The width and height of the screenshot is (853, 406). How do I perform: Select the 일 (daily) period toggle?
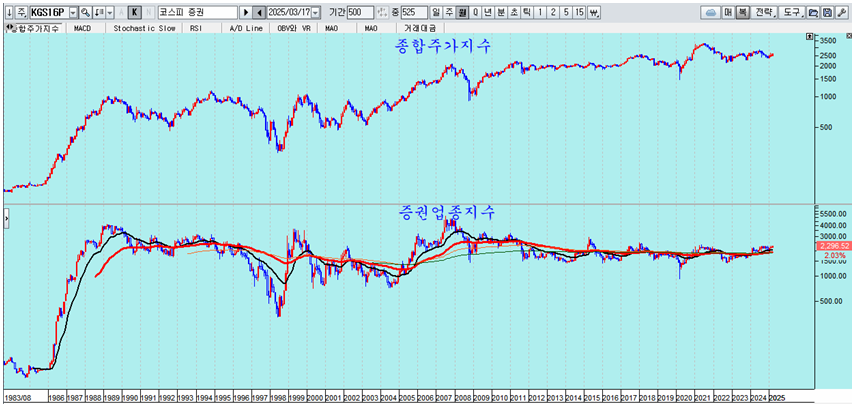[435, 12]
